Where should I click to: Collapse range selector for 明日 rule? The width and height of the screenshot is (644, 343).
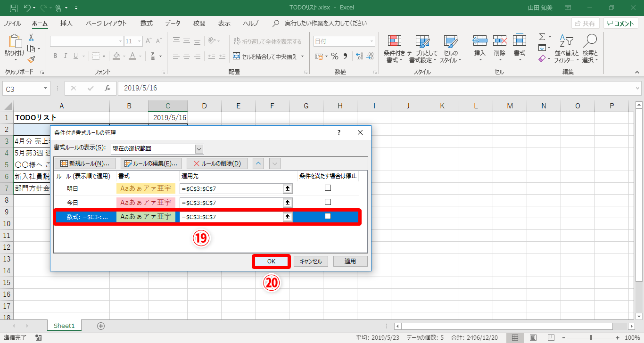click(x=288, y=189)
